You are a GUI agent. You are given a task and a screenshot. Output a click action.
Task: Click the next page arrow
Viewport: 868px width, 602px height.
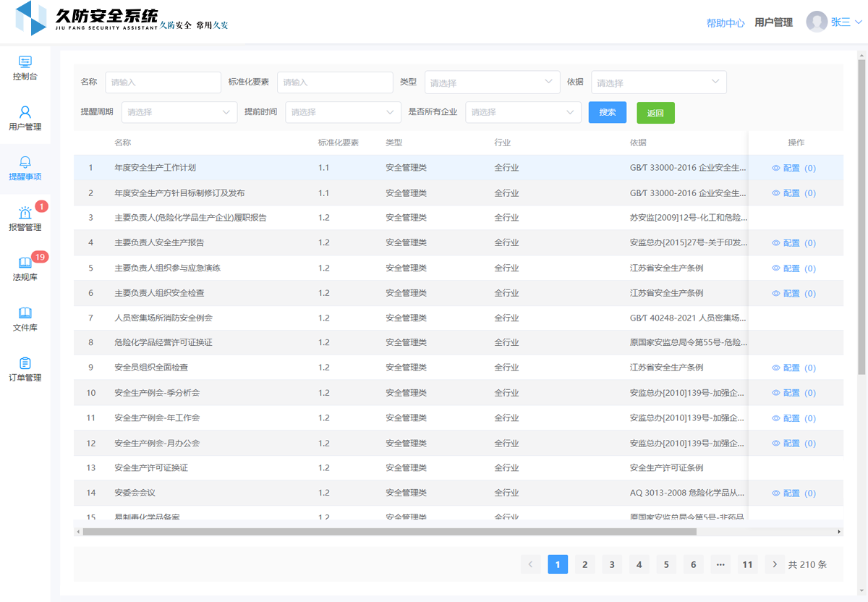point(775,564)
